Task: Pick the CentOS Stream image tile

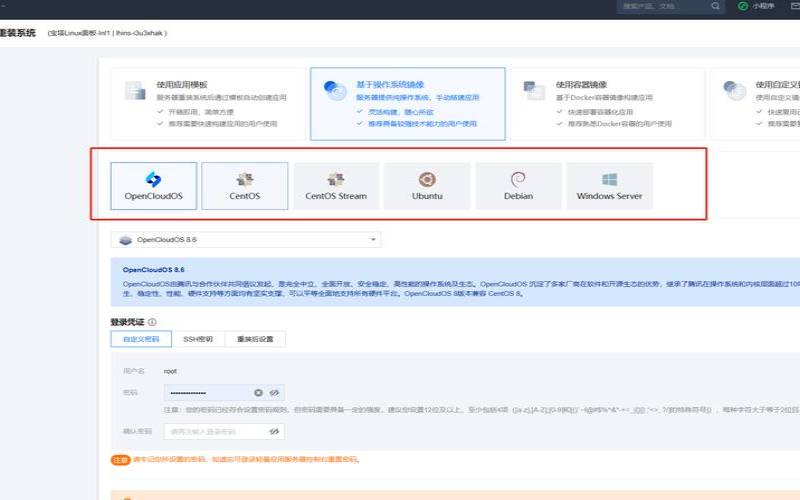Action: click(x=336, y=186)
